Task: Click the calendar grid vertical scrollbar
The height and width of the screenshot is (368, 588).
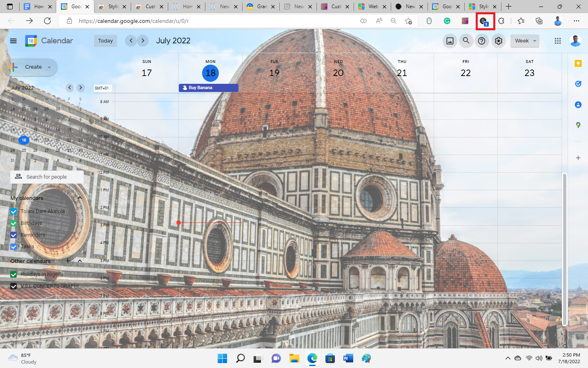Action: [565, 249]
